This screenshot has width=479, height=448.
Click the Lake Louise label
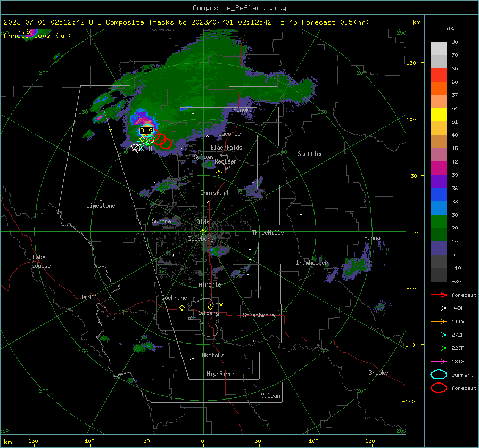tap(41, 262)
